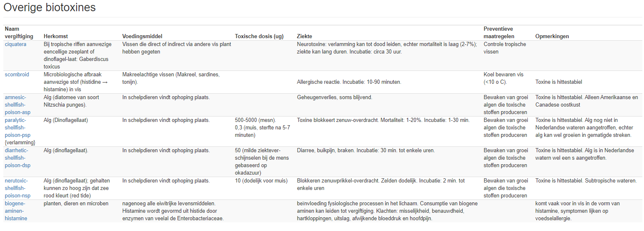Viewport: 644px width, 231px height.
Task: Click the Preventieve maatregelen column header
Action: pos(499,33)
